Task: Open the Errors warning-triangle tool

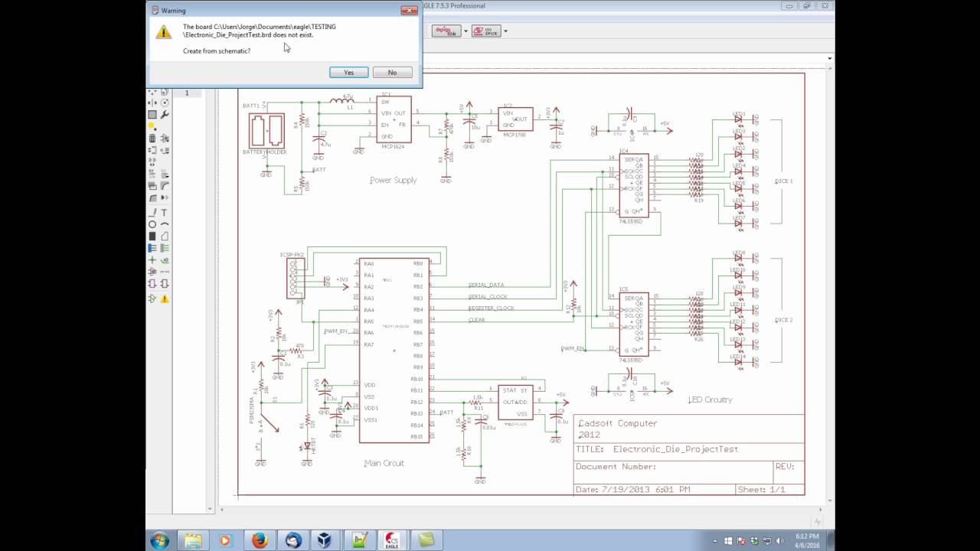Action: [x=165, y=298]
